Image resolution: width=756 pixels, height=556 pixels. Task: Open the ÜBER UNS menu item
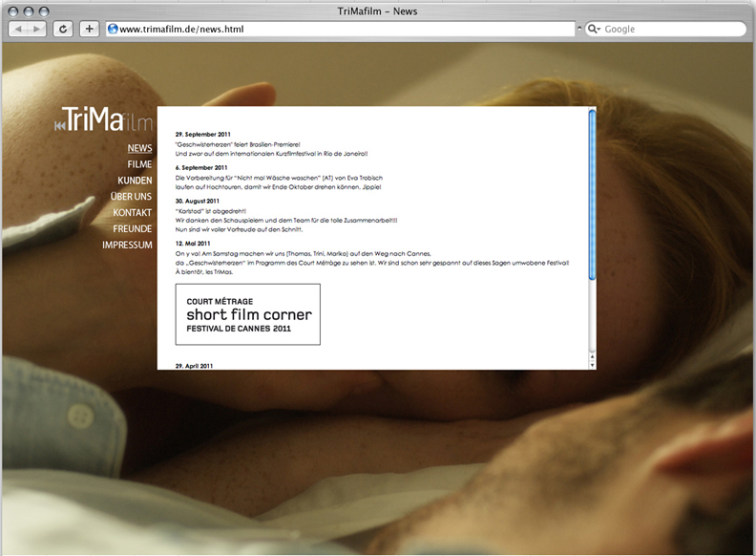pos(131,197)
